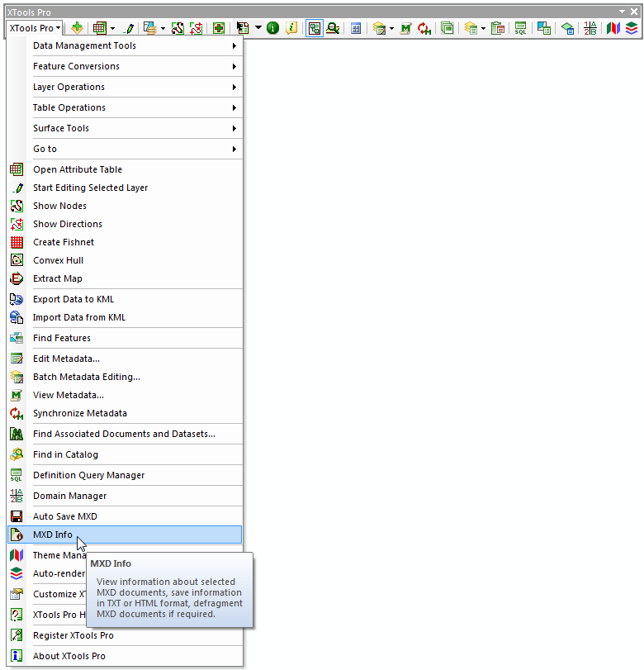
Task: Click the green plus arrow toolbar icon
Action: click(x=77, y=28)
